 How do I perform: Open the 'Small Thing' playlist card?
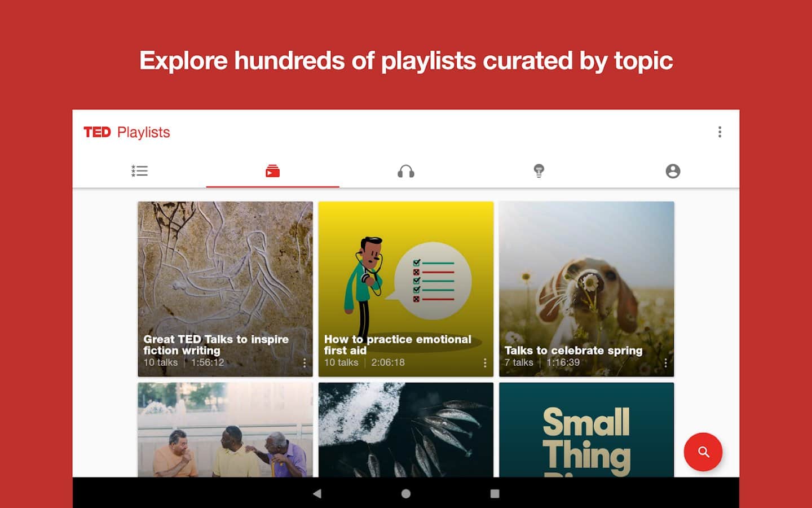[x=586, y=430]
